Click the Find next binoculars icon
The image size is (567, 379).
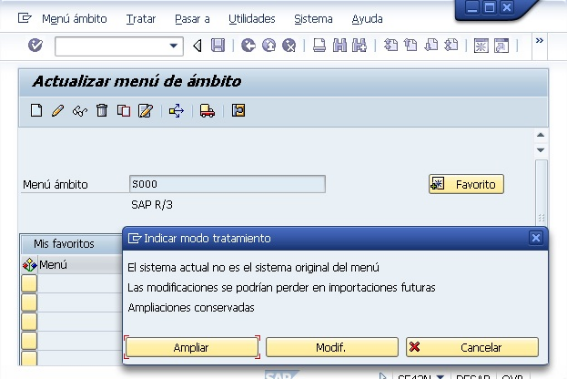tap(359, 46)
